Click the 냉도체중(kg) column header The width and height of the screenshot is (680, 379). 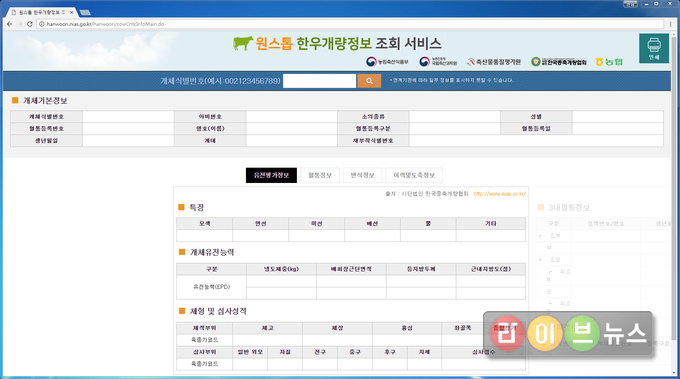point(281,269)
